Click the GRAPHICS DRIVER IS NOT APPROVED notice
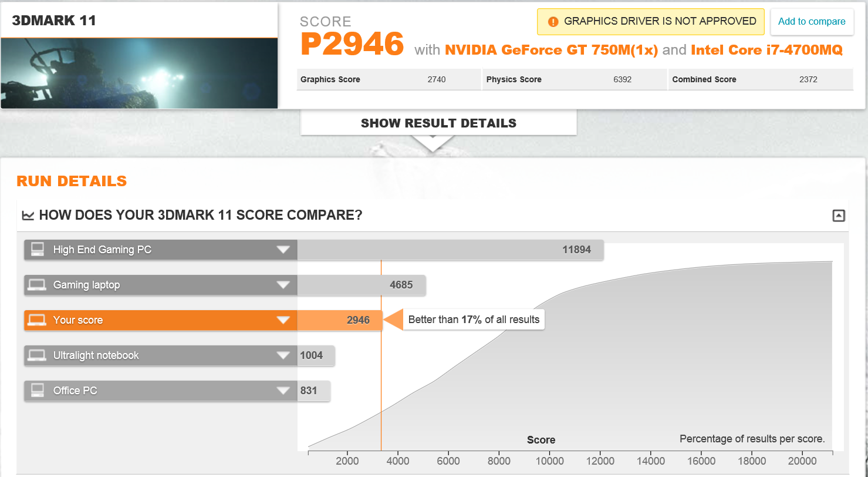Image resolution: width=868 pixels, height=477 pixels. [x=651, y=22]
